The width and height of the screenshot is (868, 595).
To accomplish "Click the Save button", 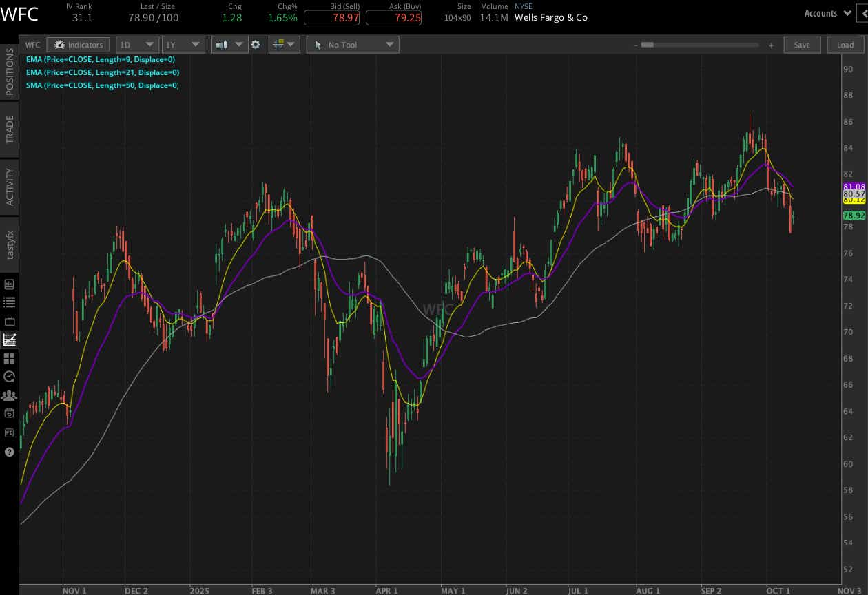I will pyautogui.click(x=802, y=44).
